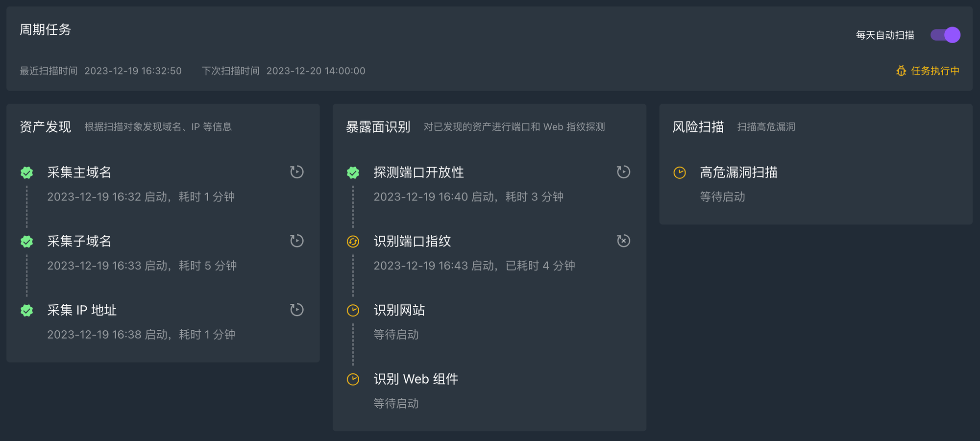Screen dimensions: 980x441
Task: Rerun the 采集 IP 地址 task
Action: pos(296,310)
